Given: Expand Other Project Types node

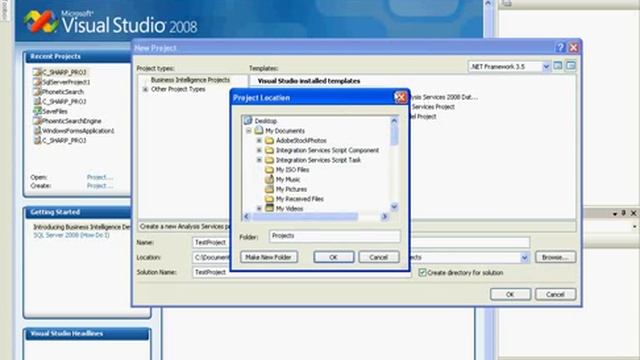Looking at the screenshot, I should tap(145, 89).
